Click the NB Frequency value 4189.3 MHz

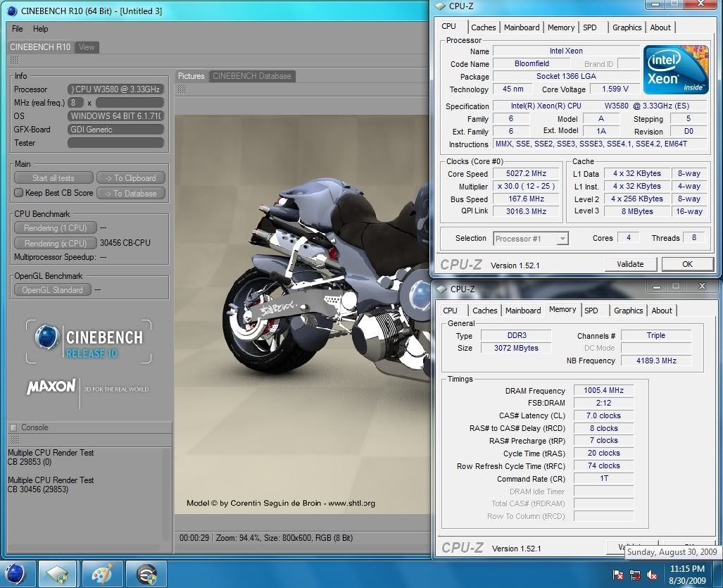pyautogui.click(x=656, y=361)
